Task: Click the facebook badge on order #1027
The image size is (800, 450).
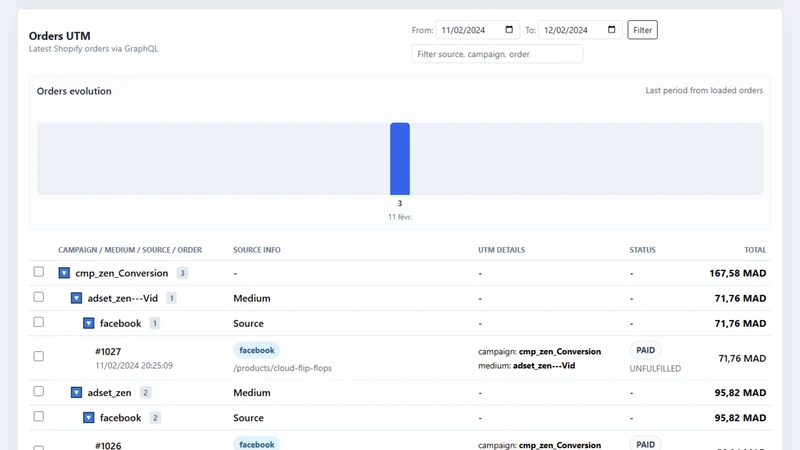Action: click(x=257, y=351)
